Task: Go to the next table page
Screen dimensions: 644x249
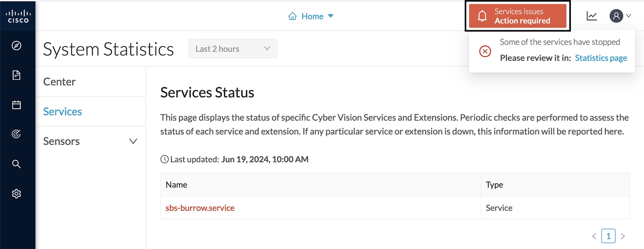Action: [623, 236]
